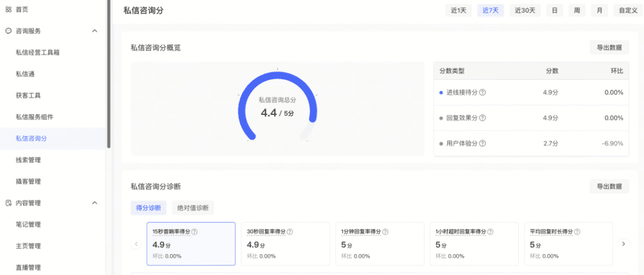Open help tooltip for 用户体验分
644x275 pixels.
pos(482,143)
